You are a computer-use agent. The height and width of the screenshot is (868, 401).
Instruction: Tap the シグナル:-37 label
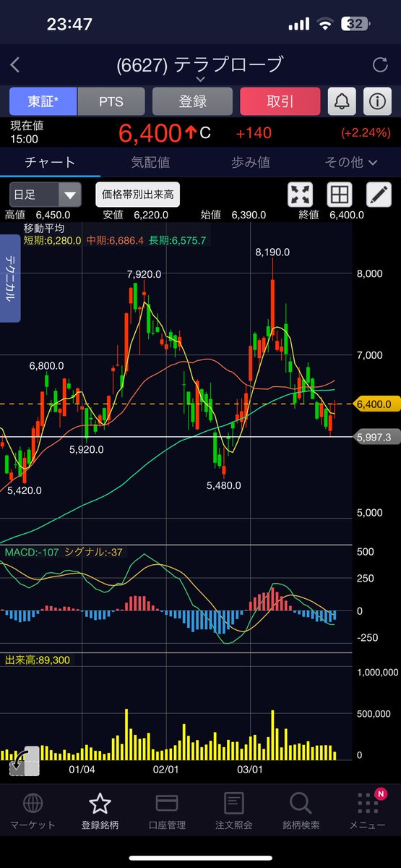pyautogui.click(x=94, y=552)
